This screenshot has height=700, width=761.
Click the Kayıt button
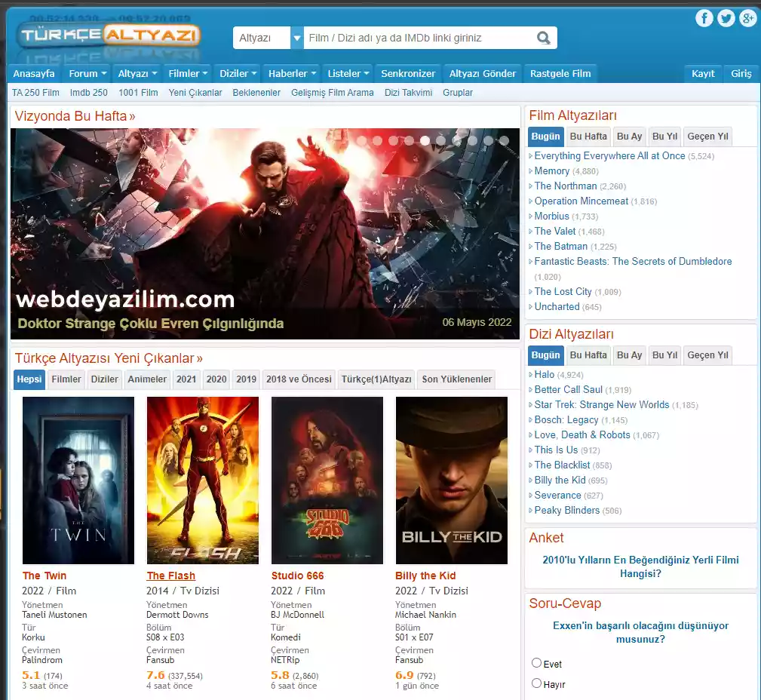[703, 74]
